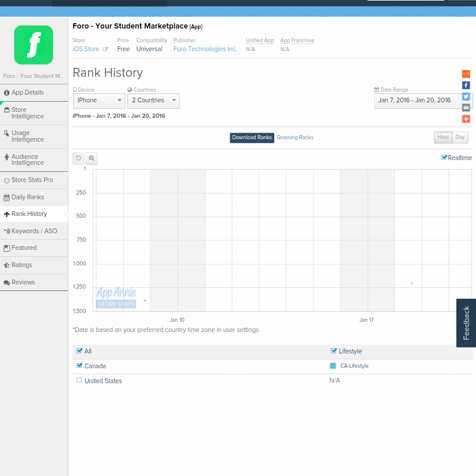Viewport: 476px width, 476px height.
Task: Click the CA-Lifestyle legend label
Action: tap(354, 366)
